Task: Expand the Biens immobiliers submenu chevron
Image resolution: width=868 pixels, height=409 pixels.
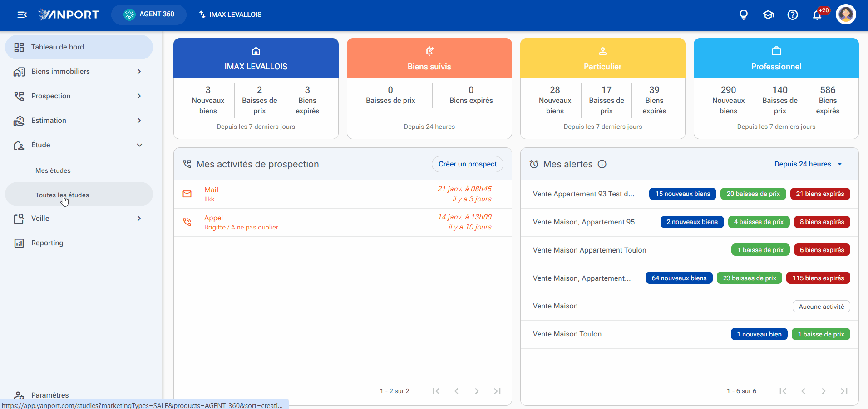Action: [x=139, y=72]
